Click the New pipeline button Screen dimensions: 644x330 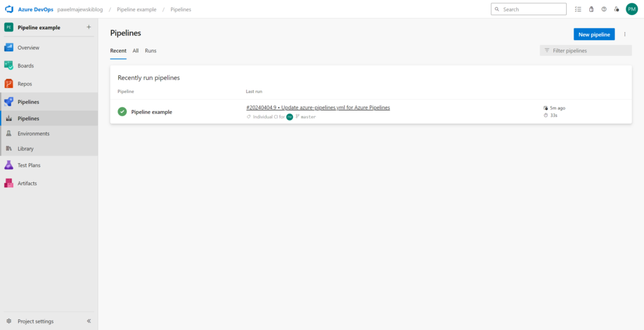tap(594, 35)
